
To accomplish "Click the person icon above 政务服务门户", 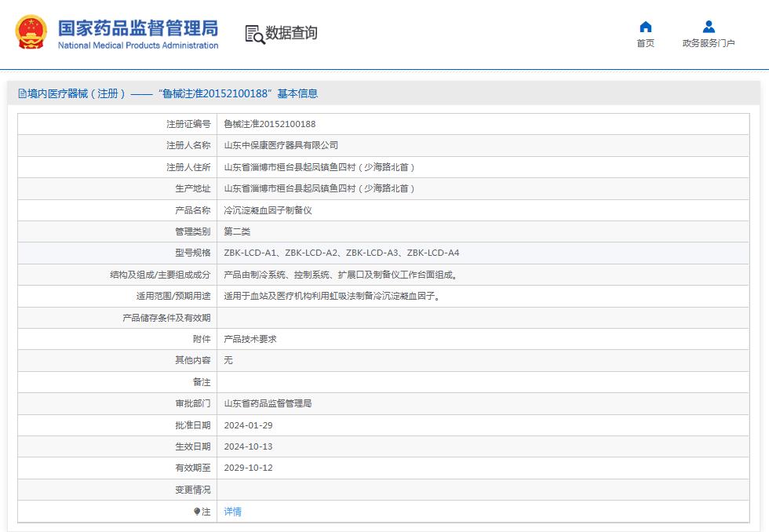I will pos(708,27).
